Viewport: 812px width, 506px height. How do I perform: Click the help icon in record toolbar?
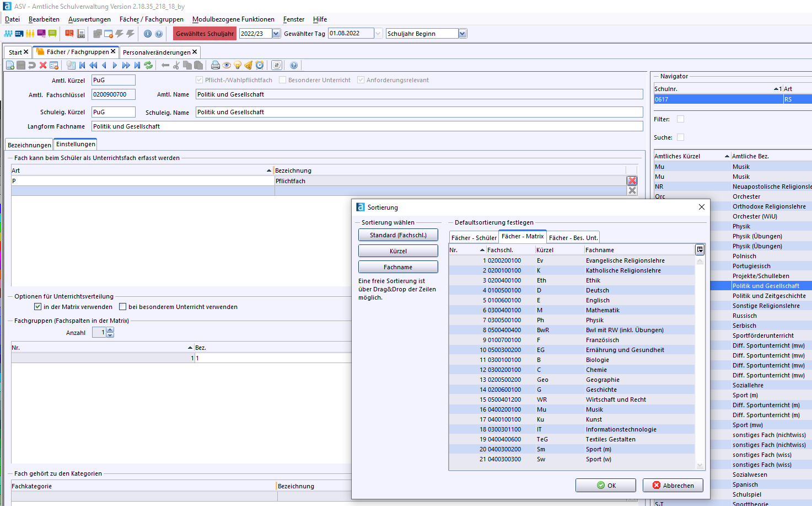[x=294, y=65]
